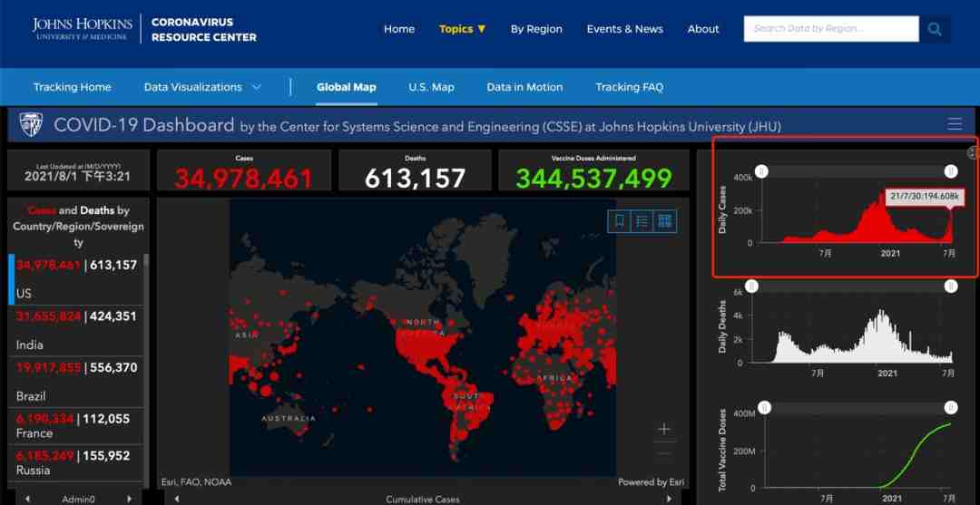Select the Global Map tab
The height and width of the screenshot is (505, 980).
click(347, 87)
